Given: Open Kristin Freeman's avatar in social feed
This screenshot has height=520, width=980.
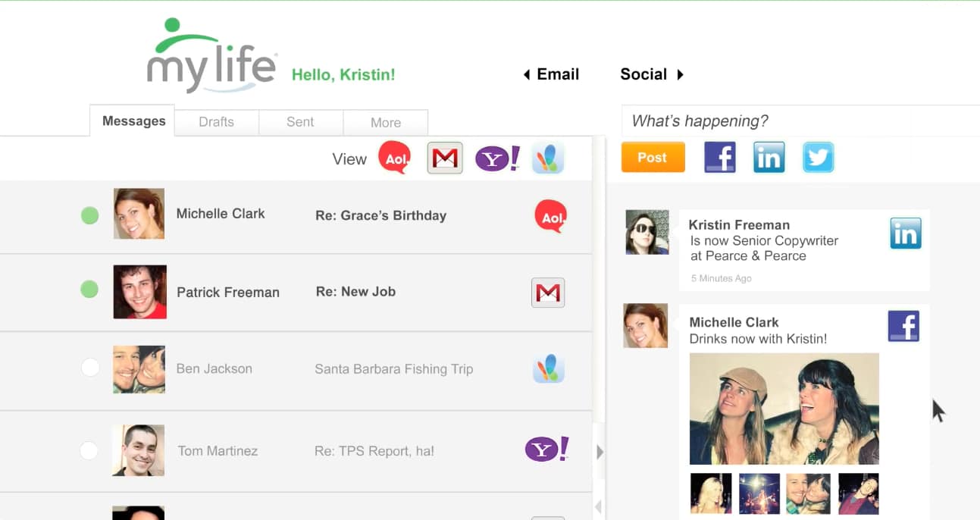Looking at the screenshot, I should click(x=647, y=232).
